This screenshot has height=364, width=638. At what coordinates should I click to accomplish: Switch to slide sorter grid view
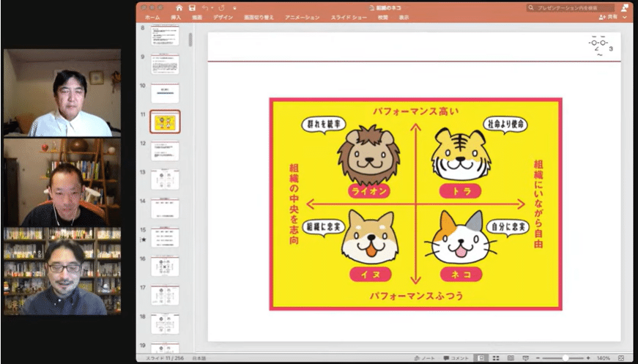[496, 358]
